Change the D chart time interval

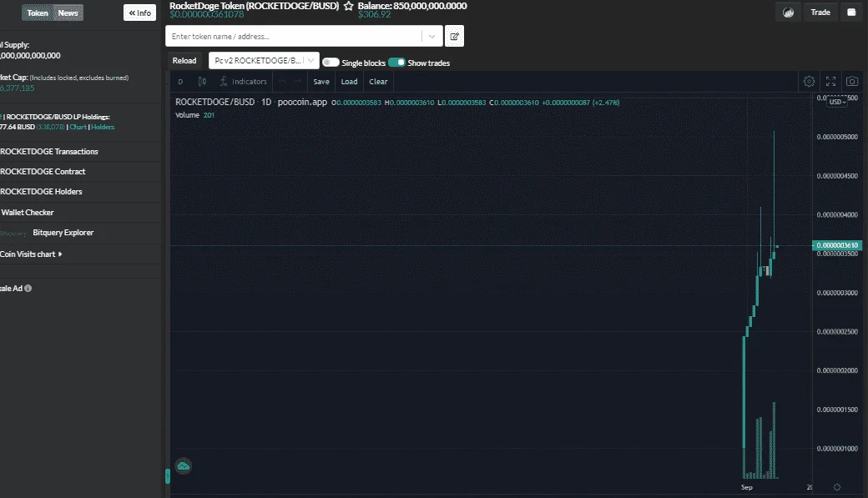click(x=180, y=82)
